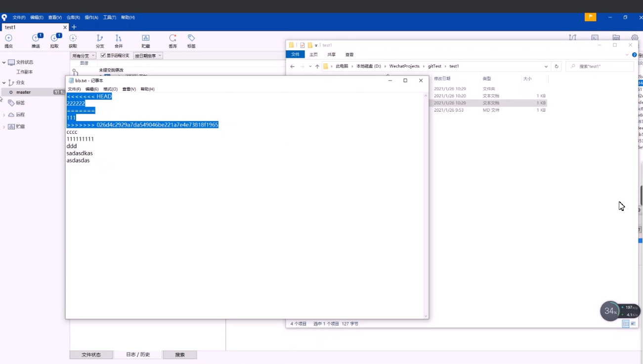Click properties checkmark icon in Explorer title bar
Image resolution: width=643 pixels, height=364 pixels.
coord(302,45)
